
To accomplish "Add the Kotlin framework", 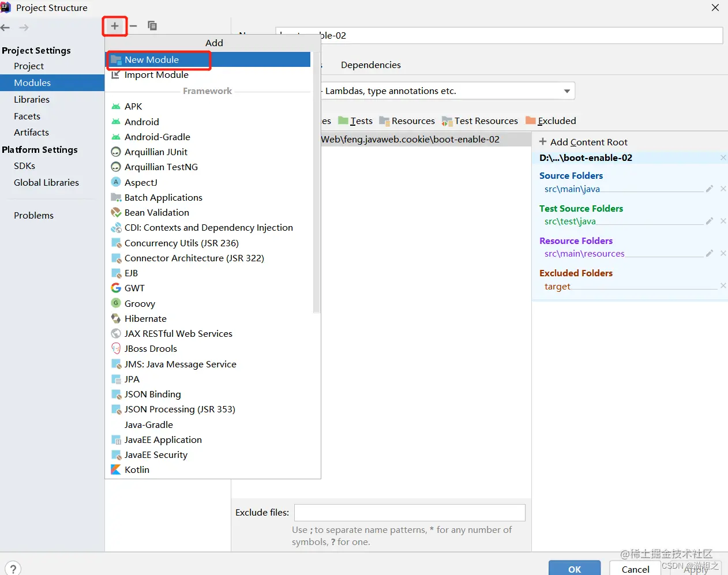I will click(208, 469).
